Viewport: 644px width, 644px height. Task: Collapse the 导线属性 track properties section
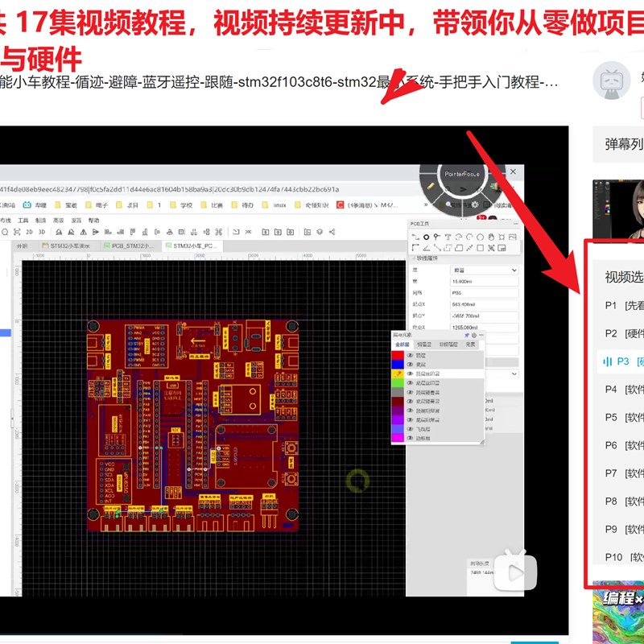[413, 258]
